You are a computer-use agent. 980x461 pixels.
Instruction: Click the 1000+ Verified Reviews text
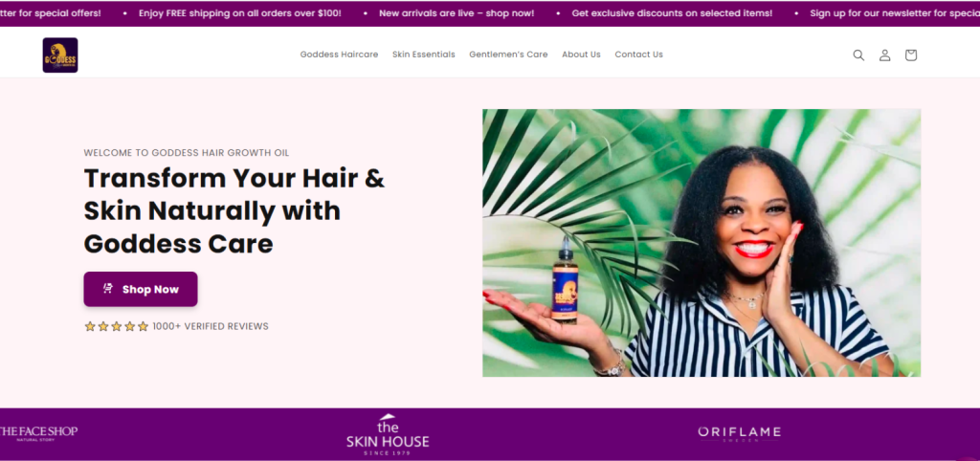[211, 326]
